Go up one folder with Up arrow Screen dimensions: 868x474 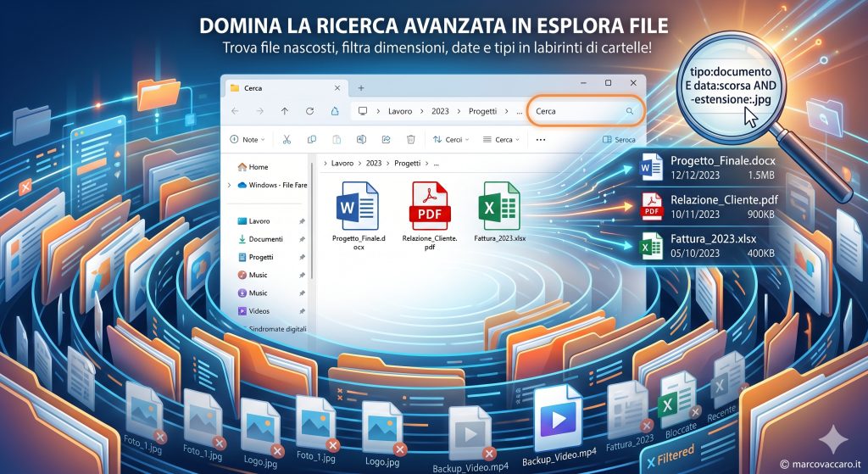coord(285,111)
